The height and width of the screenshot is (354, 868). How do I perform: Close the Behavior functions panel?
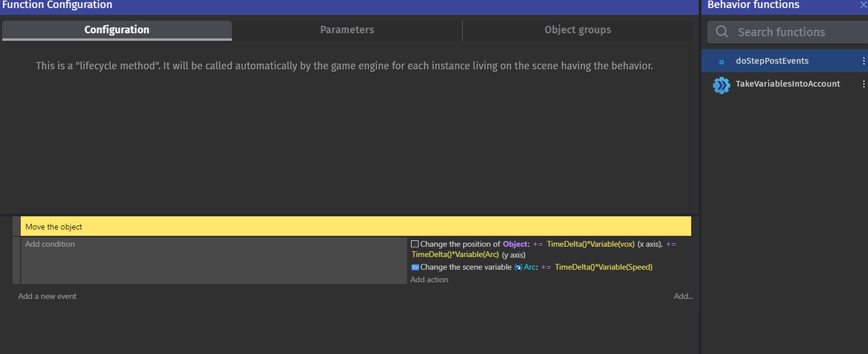click(864, 6)
